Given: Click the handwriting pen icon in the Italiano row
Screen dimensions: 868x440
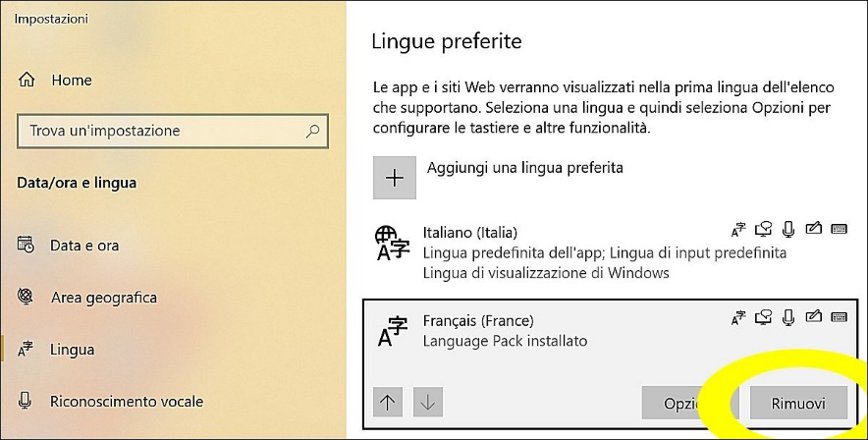Looking at the screenshot, I should point(812,230).
